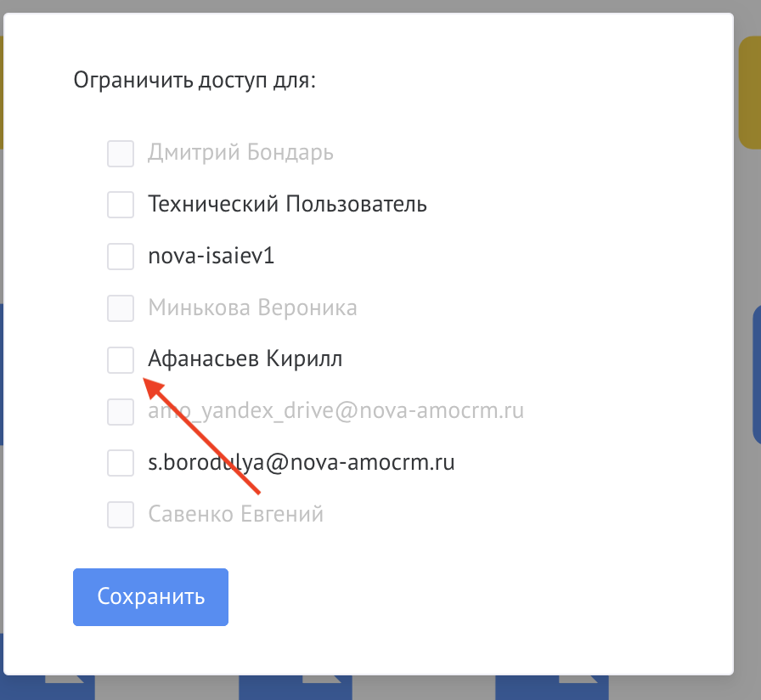Click the nova-isaiev1 user label

[x=211, y=256]
